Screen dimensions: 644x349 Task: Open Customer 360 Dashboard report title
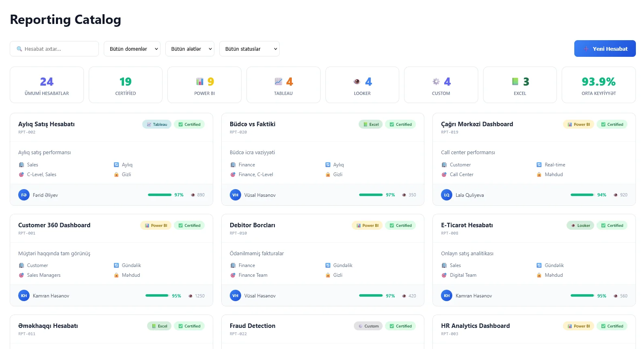(54, 225)
